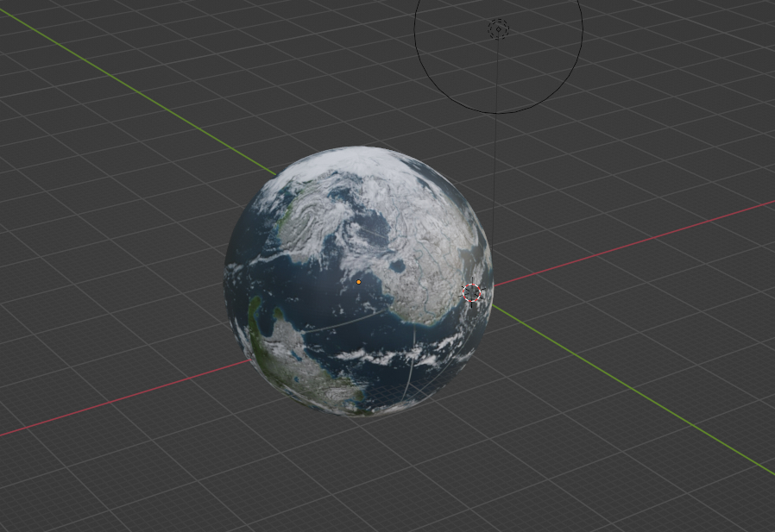This screenshot has width=775, height=532.
Task: Click the Earth-textured sphere in viewport
Action: pos(359,281)
